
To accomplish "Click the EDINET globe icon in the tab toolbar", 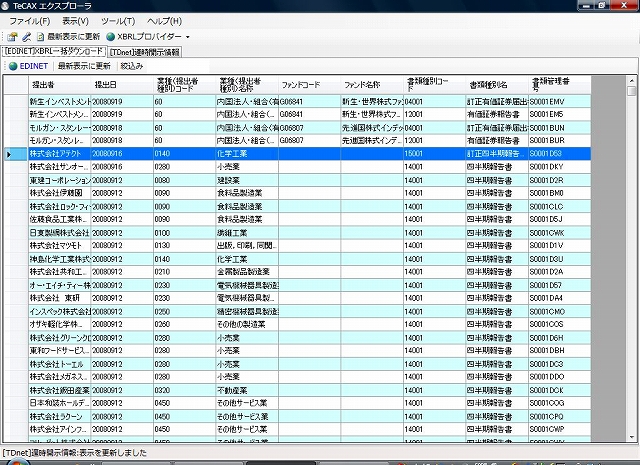I will [x=12, y=66].
